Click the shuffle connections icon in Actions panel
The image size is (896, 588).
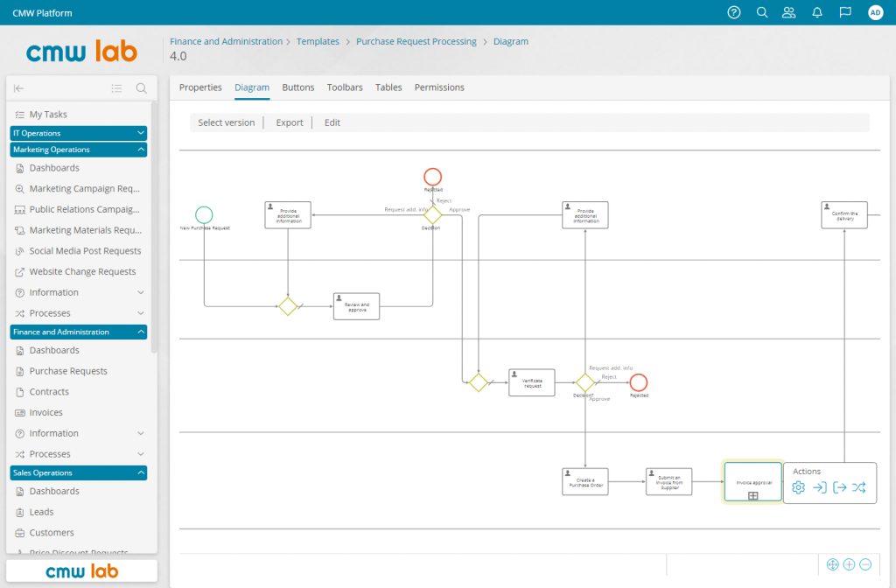pyautogui.click(x=861, y=487)
